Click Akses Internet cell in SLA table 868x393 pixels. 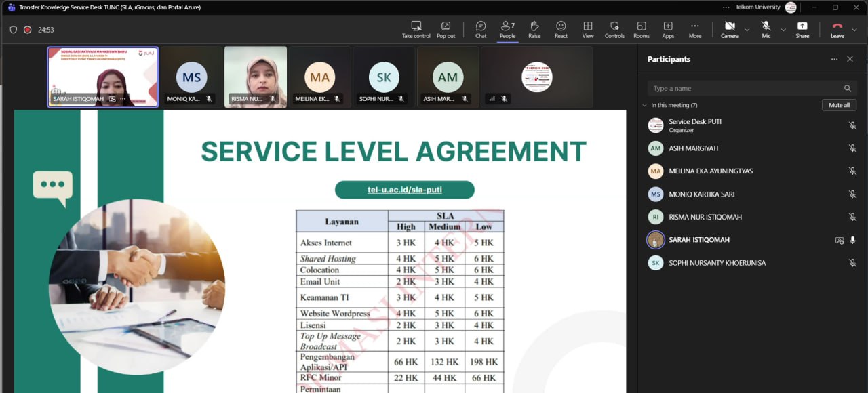click(342, 243)
